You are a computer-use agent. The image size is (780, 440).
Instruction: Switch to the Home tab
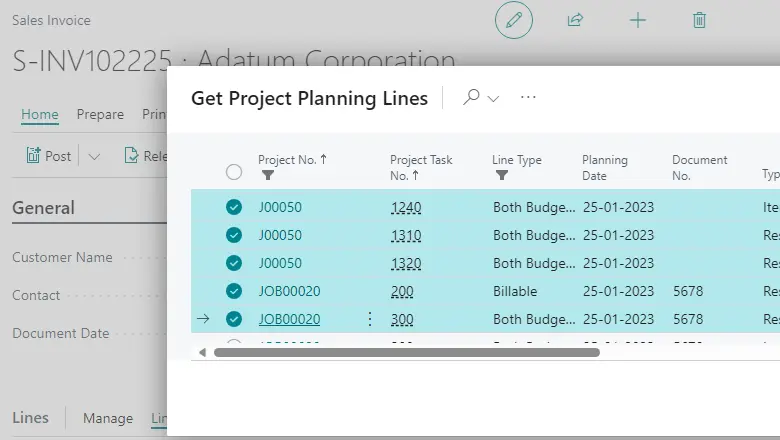coord(40,115)
